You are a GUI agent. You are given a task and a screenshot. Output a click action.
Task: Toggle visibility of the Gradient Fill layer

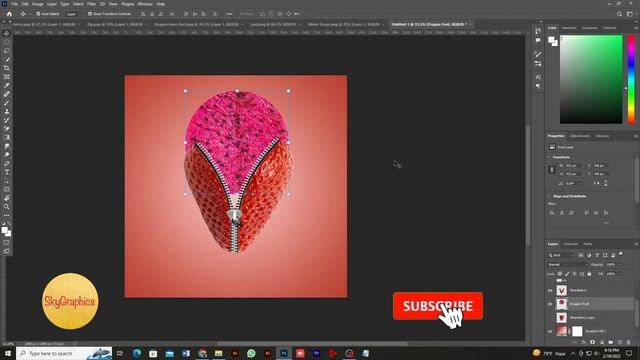tap(550, 331)
